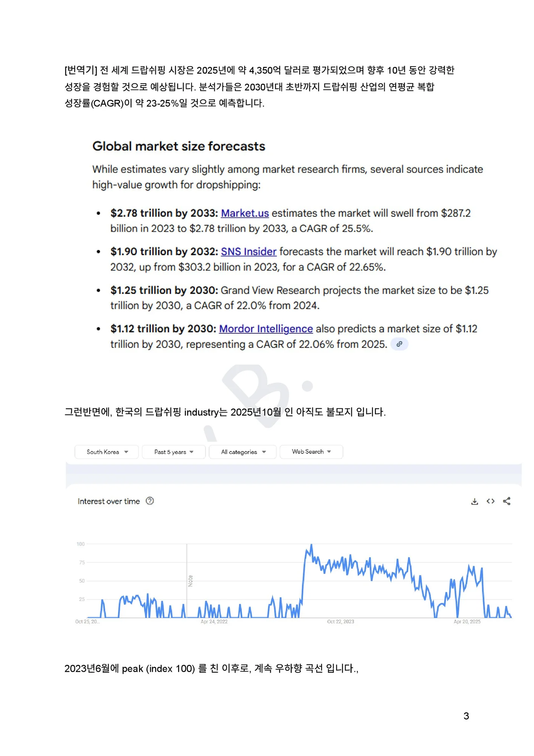The width and height of the screenshot is (534, 756).
Task: Click the source link chip icon
Action: [x=399, y=344]
